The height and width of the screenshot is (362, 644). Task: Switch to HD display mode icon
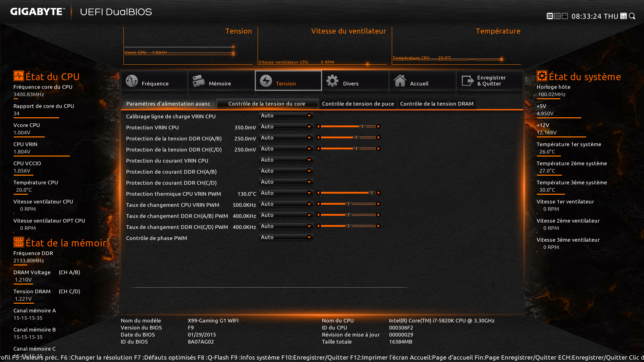point(550,16)
